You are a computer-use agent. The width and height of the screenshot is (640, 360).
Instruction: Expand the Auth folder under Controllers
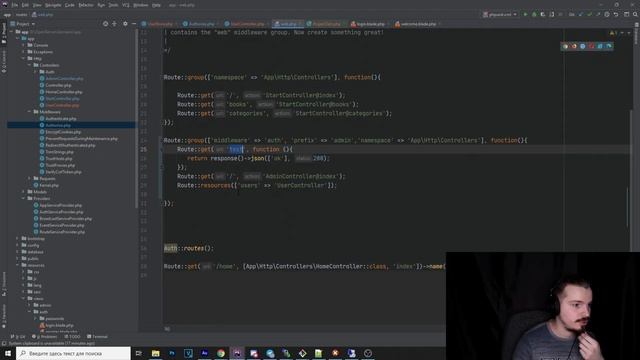[x=36, y=72]
